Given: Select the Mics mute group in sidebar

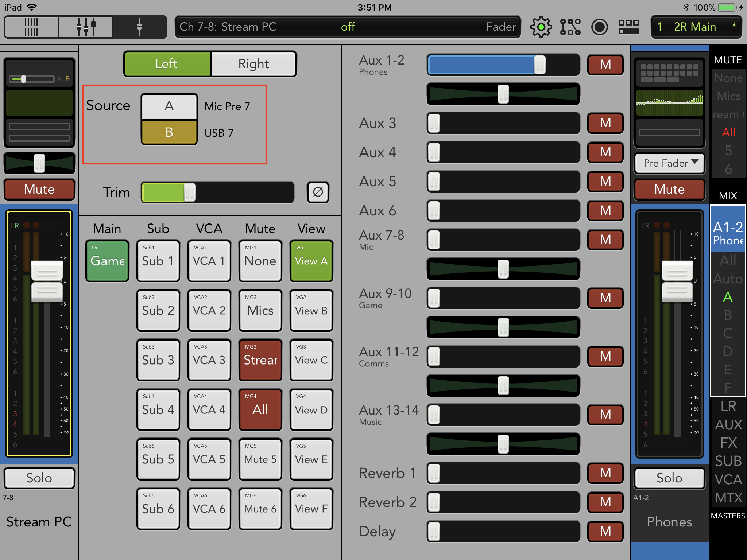Looking at the screenshot, I should tap(728, 96).
